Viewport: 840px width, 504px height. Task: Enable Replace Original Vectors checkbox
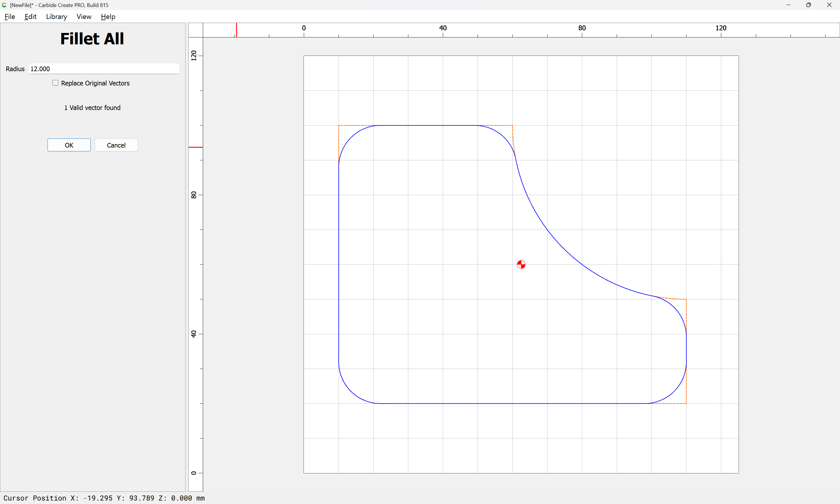click(x=55, y=83)
